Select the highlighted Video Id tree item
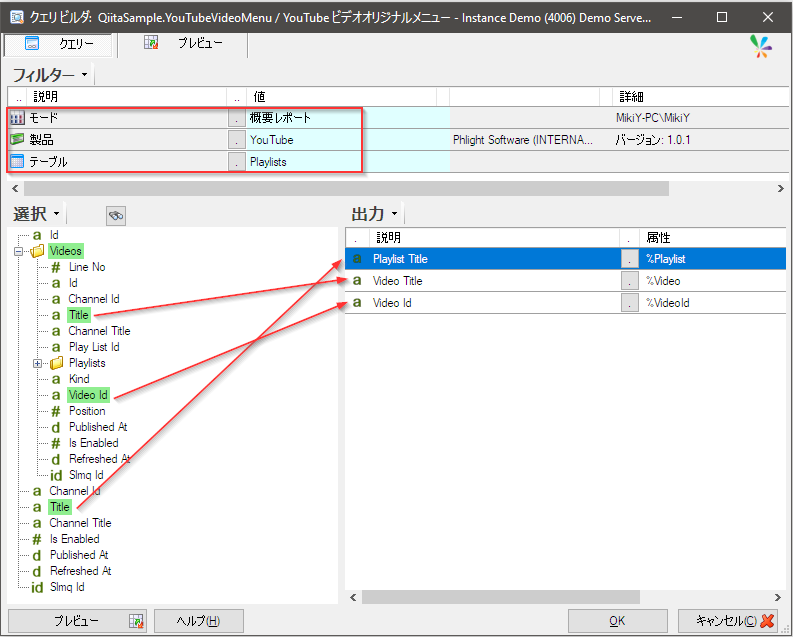The height and width of the screenshot is (637, 793). pyautogui.click(x=88, y=395)
